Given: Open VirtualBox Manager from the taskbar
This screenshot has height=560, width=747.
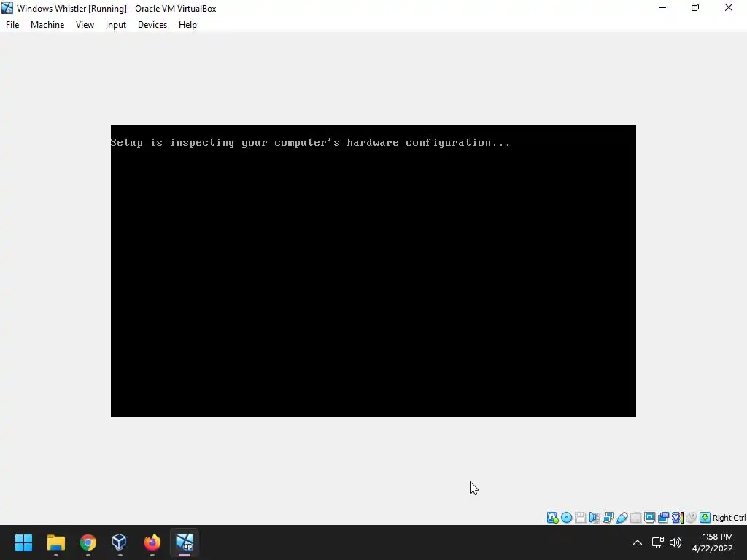Looking at the screenshot, I should [119, 542].
